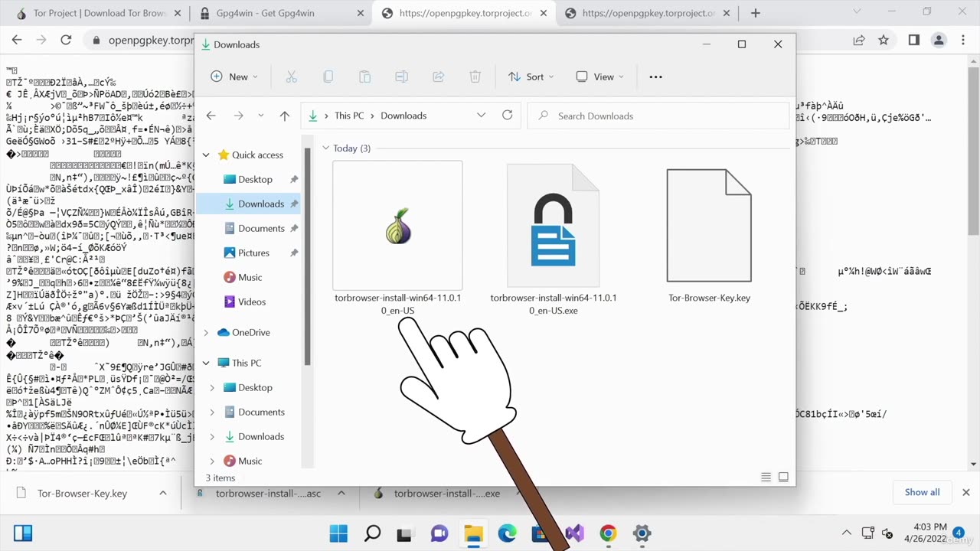Screen dimensions: 980x551
Task: Expand the OneDrive tree node
Action: (x=206, y=332)
